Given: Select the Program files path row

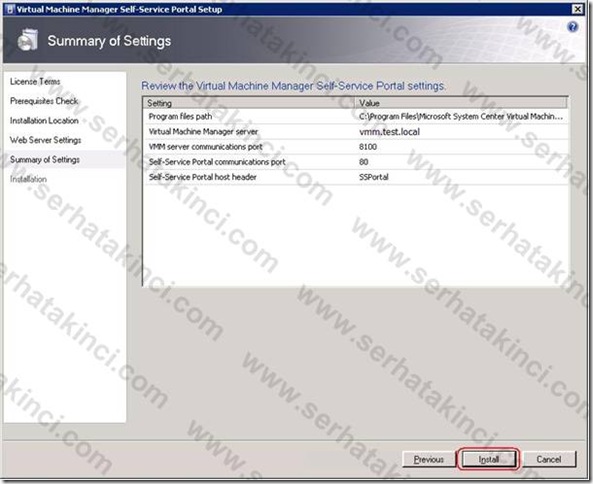Looking at the screenshot, I should (355, 116).
